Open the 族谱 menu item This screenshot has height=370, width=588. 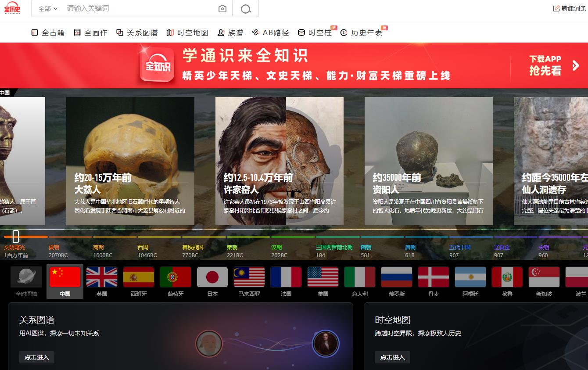[230, 32]
